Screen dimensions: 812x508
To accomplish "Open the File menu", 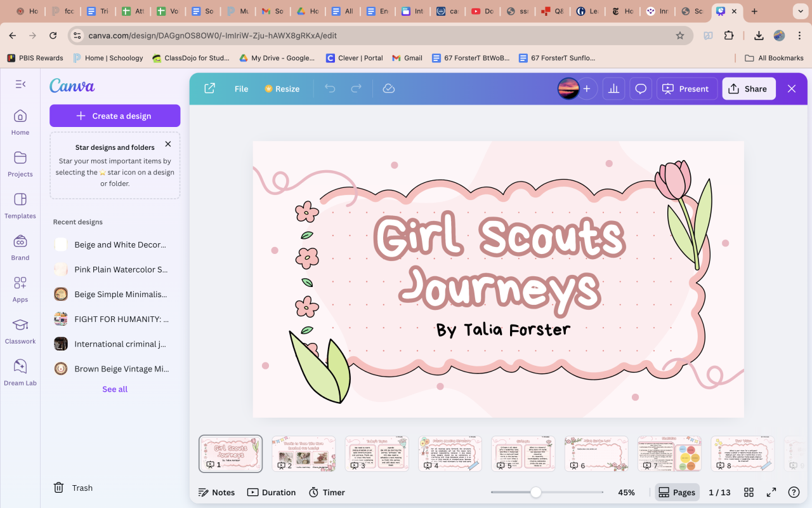I will tap(241, 89).
